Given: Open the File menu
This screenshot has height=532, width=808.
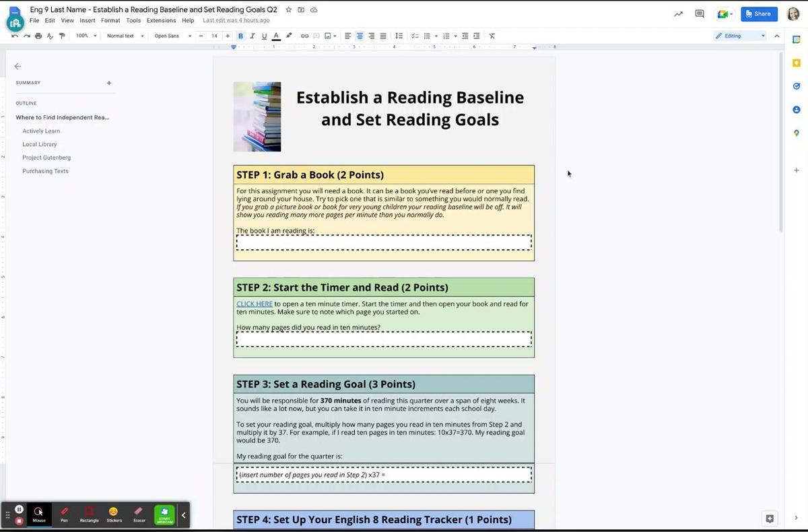Looking at the screenshot, I should 34,20.
